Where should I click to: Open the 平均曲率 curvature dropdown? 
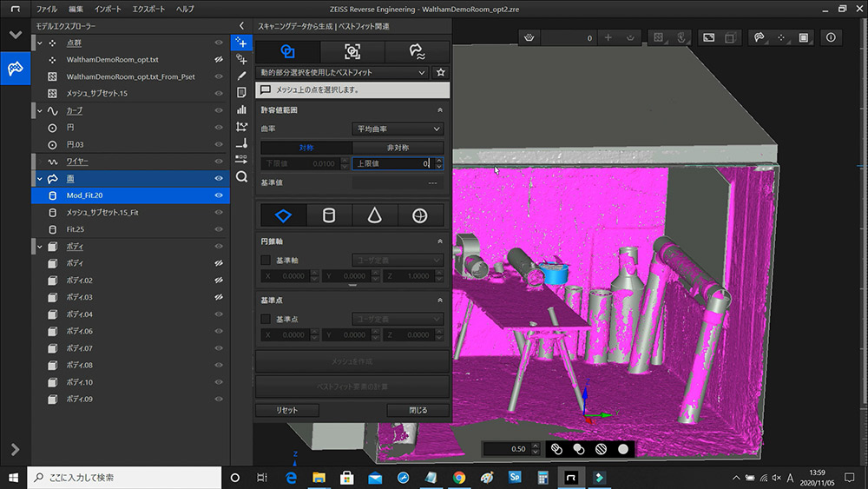tap(398, 129)
